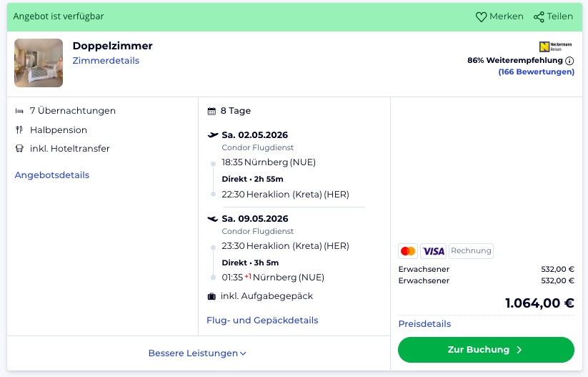
Task: Click the VISA payment icon
Action: point(434,251)
